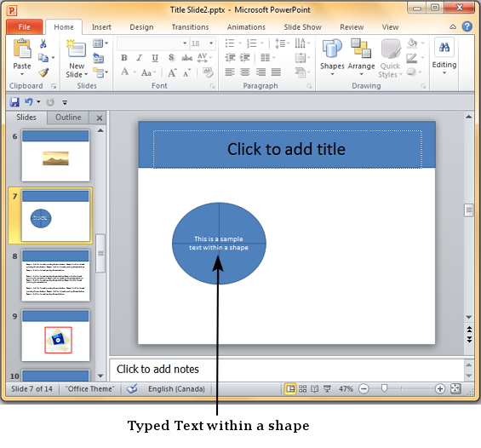This screenshot has width=481, height=448.
Task: Reset the slide layout icon
Action: click(x=99, y=58)
